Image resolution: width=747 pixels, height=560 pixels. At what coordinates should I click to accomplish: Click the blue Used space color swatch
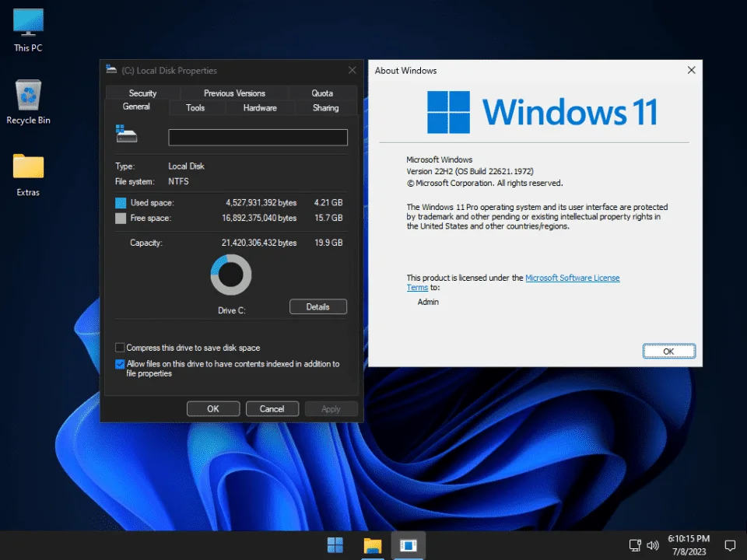coord(121,203)
